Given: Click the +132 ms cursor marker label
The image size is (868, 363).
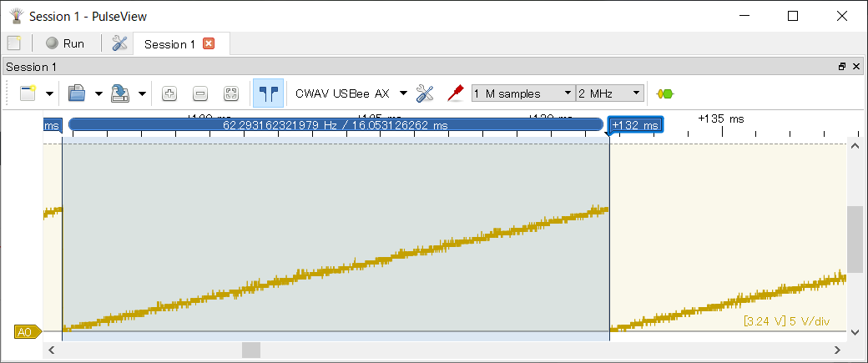Looking at the screenshot, I should point(635,125).
